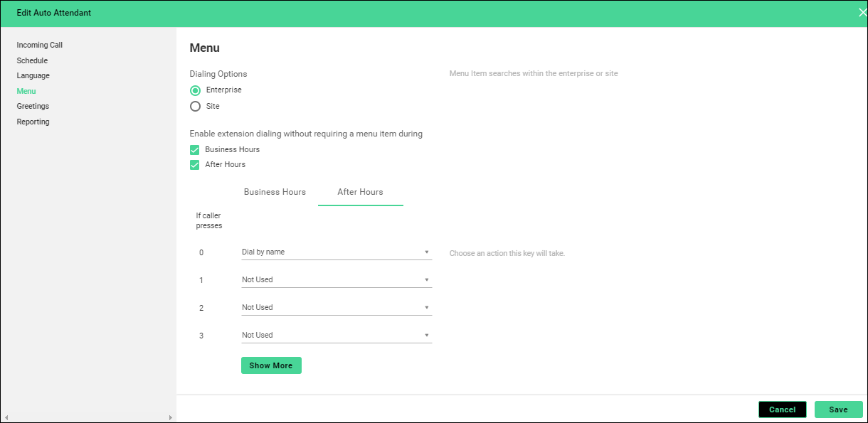Screen dimensions: 868x423
Task: Navigate to the Greetings section
Action: (x=33, y=107)
